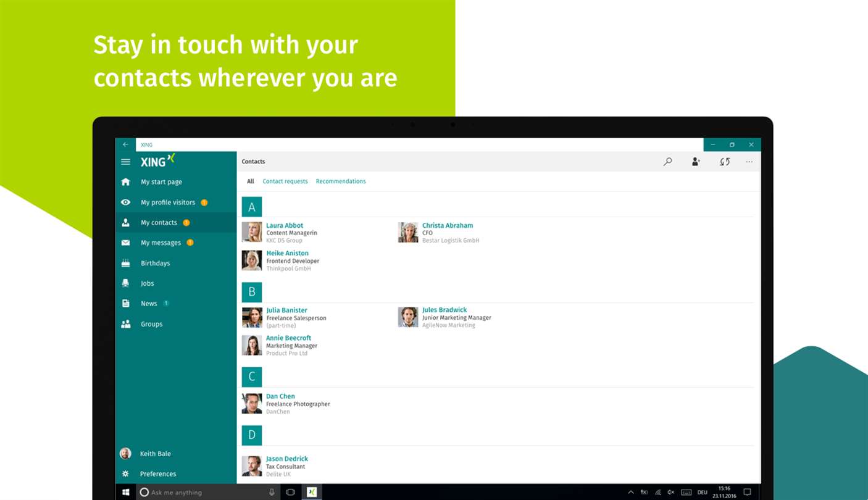This screenshot has width=868, height=500.
Task: Open the Action Center notification icon
Action: coord(747,492)
